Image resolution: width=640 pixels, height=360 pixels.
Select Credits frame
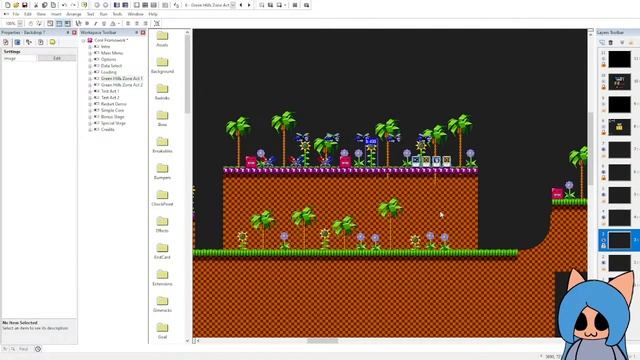click(108, 129)
